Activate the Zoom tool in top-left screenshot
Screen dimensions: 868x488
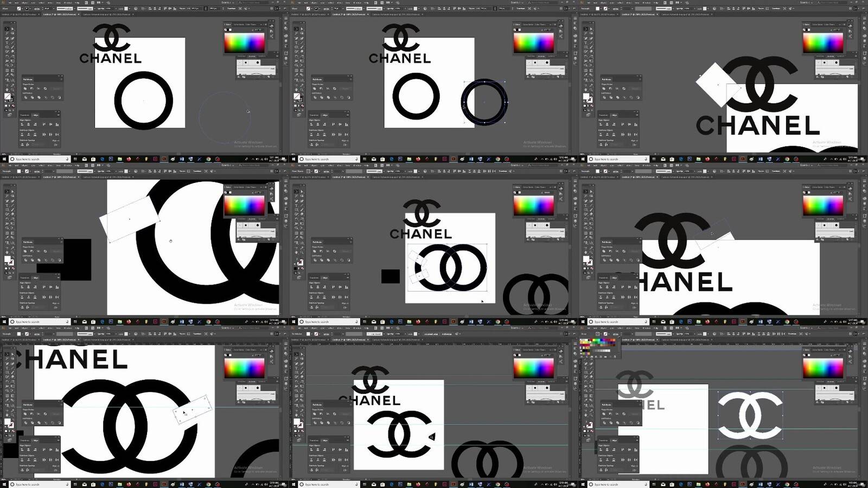(12, 90)
